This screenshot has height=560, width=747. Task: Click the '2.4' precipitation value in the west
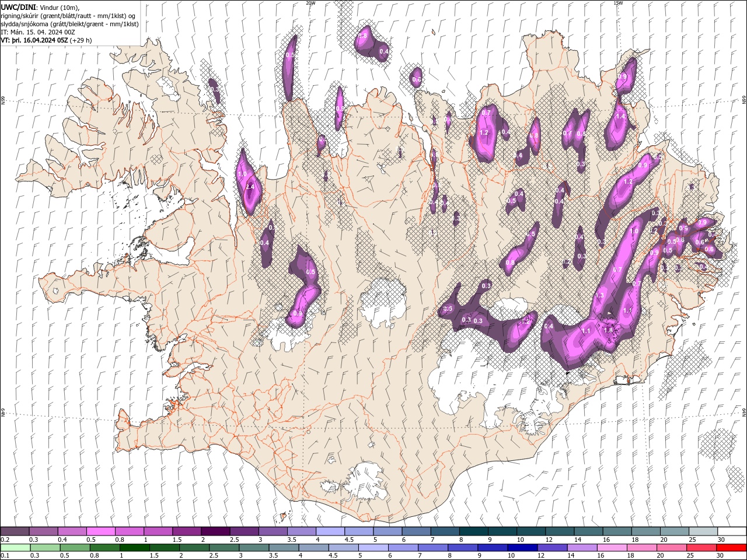250,187
